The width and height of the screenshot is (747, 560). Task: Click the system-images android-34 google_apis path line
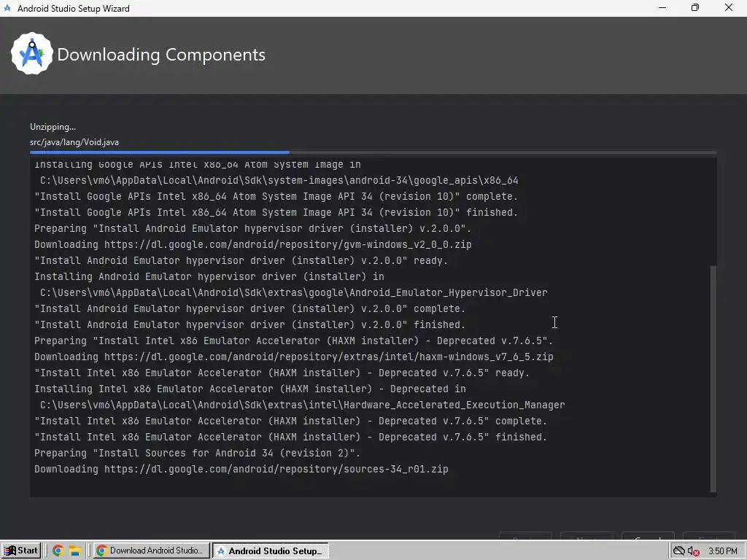coord(279,181)
